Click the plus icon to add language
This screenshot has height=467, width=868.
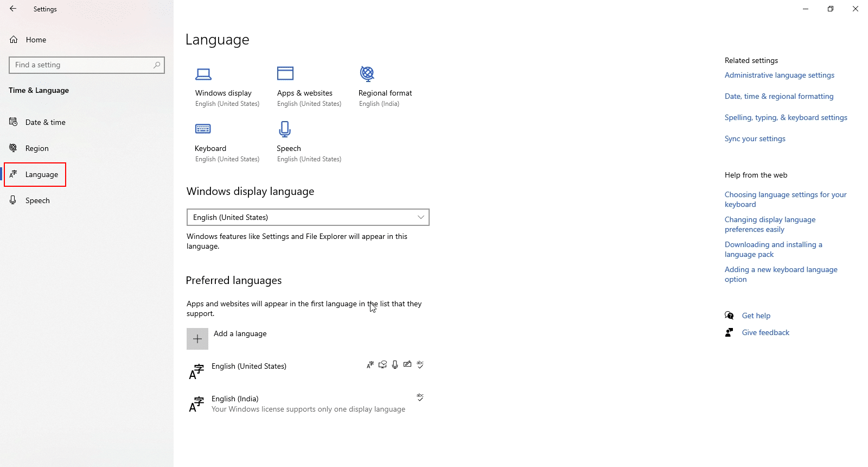[197, 339]
